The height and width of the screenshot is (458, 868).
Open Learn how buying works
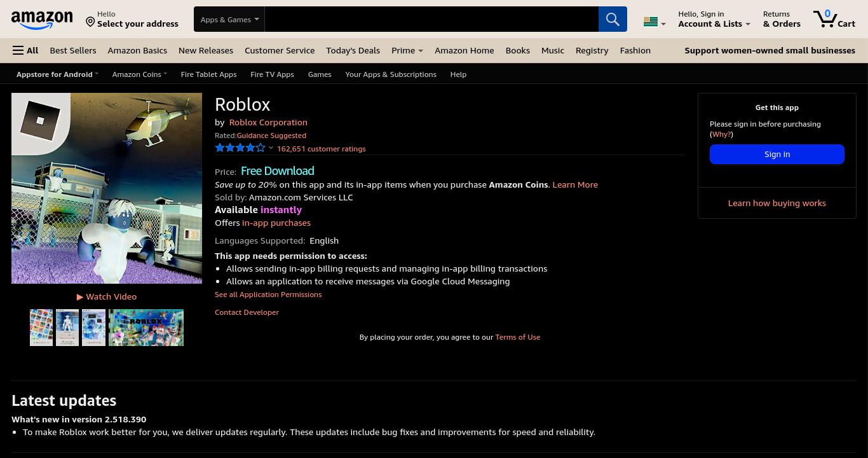(x=777, y=203)
